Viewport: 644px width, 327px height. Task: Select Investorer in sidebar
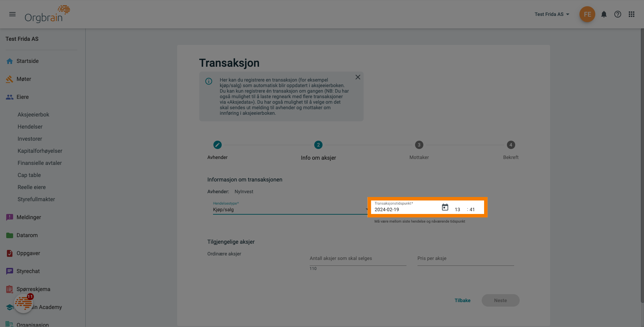click(30, 139)
